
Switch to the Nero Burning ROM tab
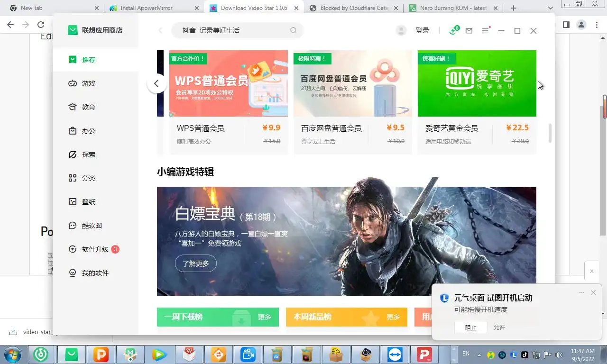tap(453, 8)
